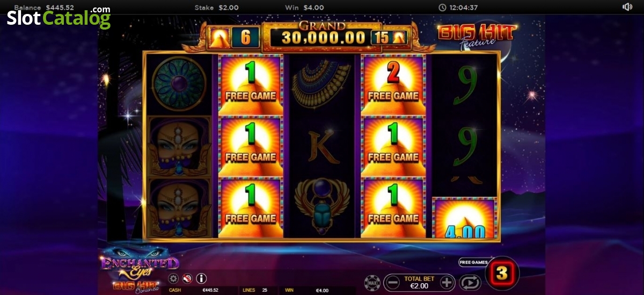
Task: Toggle the in-game sound mute icon
Action: click(187, 278)
